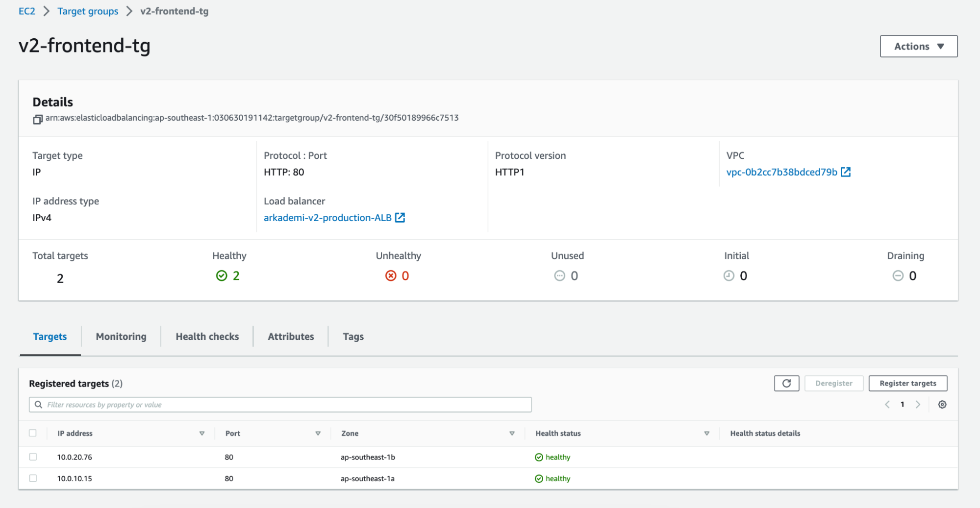
Task: Switch to the Targets tab
Action: 50,336
